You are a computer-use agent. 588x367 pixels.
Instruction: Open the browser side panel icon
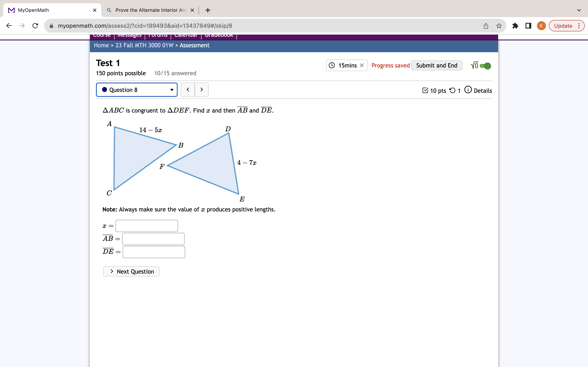[528, 26]
